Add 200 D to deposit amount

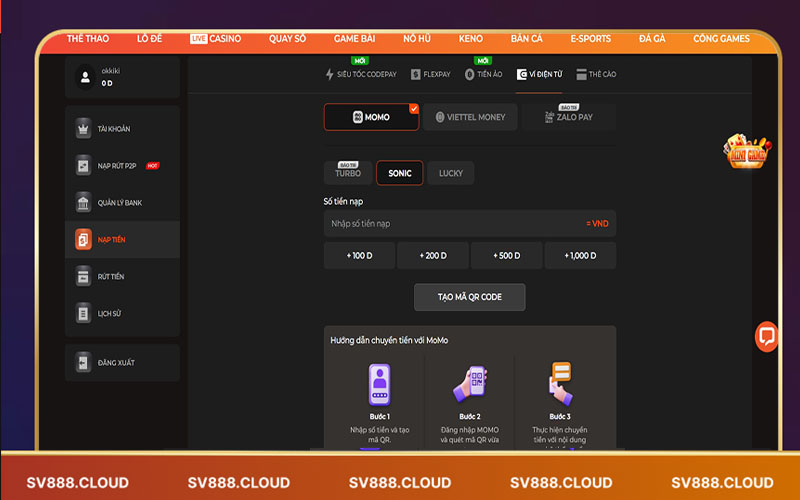coord(433,256)
